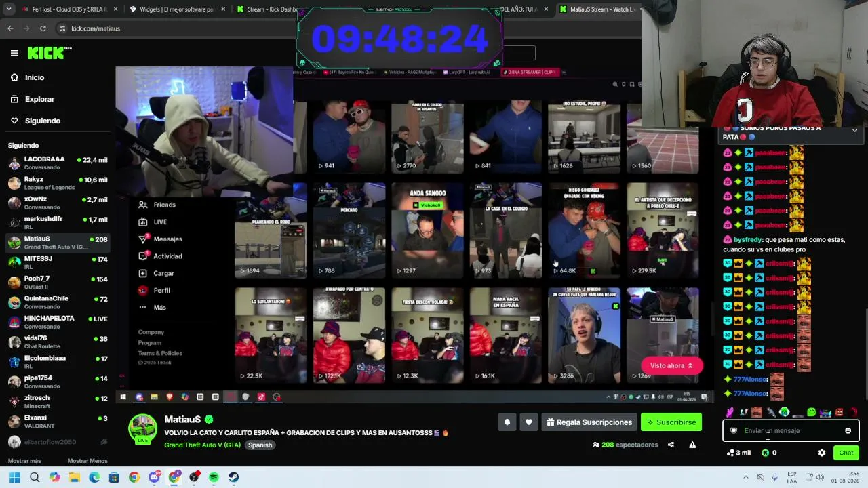Screen dimensions: 868x488
Task: Click Pooh7_7 channel avatar
Action: click(x=14, y=282)
